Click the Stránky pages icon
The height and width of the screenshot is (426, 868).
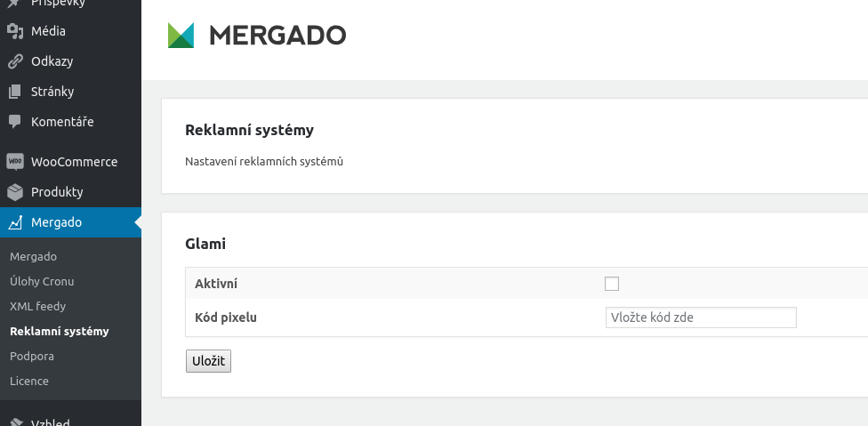coord(14,92)
